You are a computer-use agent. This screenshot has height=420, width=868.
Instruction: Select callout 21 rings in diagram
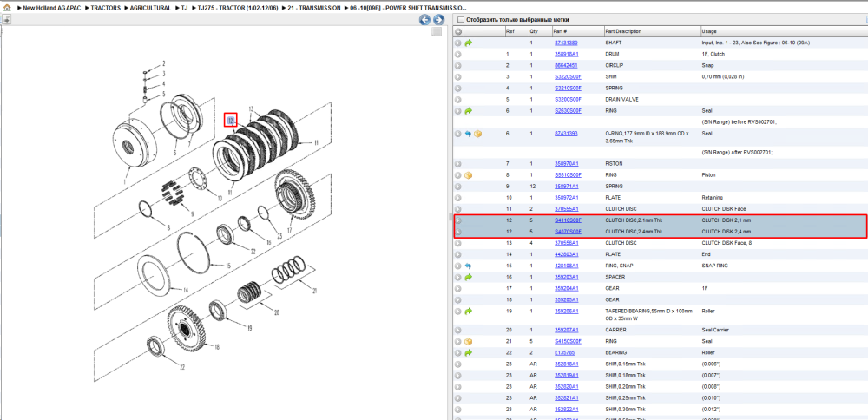point(314,291)
